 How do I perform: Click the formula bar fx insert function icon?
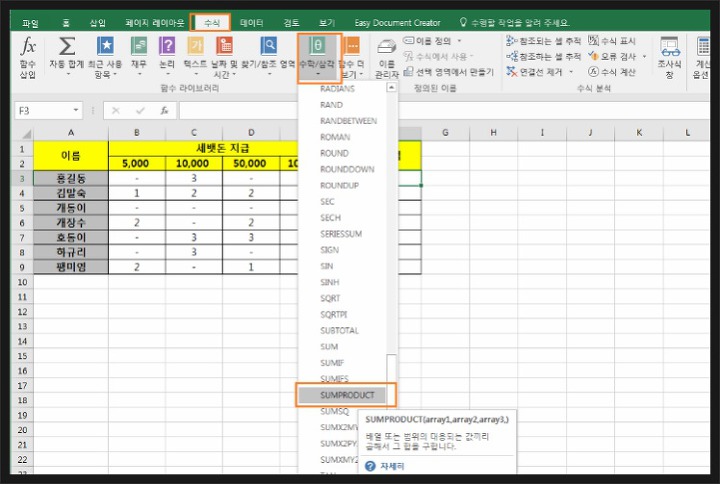click(164, 111)
